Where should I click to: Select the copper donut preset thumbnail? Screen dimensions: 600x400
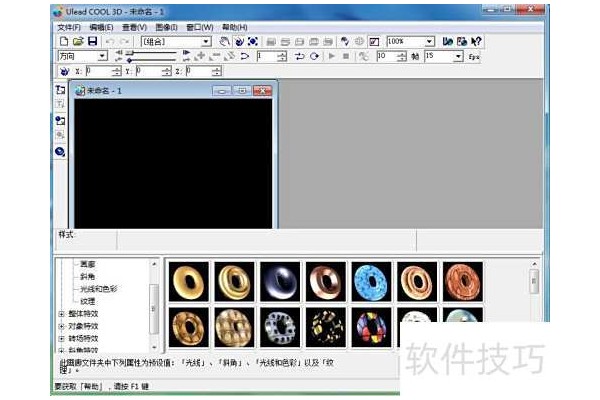pyautogui.click(x=326, y=282)
